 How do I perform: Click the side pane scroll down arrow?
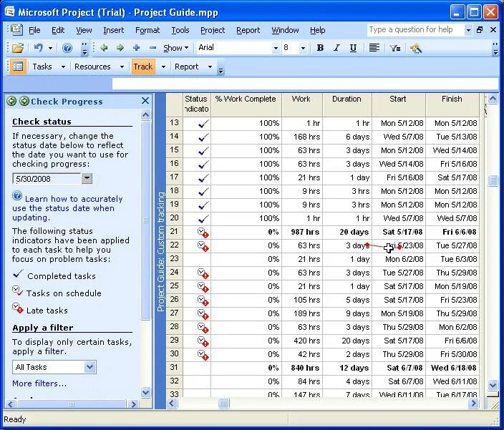pos(145,392)
